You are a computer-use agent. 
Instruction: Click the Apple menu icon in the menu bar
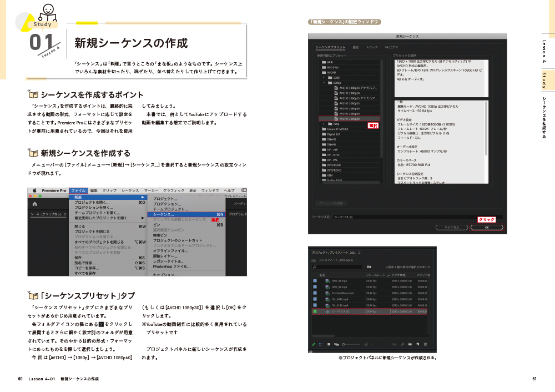34,189
